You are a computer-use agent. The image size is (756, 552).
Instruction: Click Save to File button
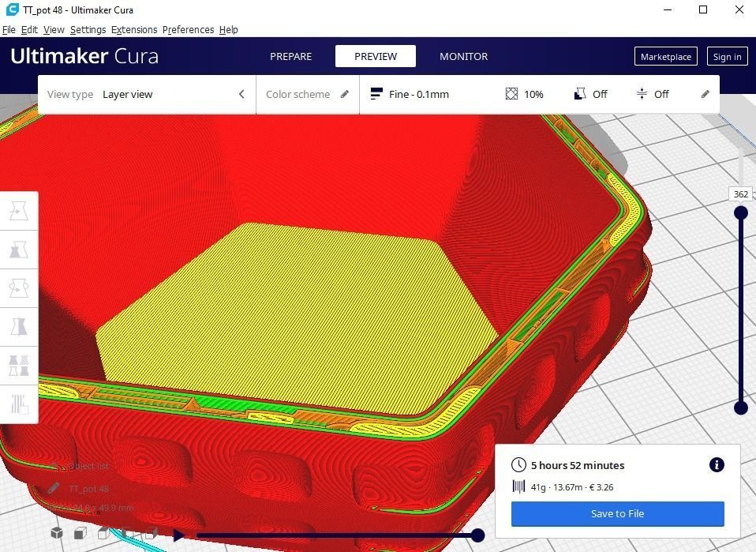(618, 513)
